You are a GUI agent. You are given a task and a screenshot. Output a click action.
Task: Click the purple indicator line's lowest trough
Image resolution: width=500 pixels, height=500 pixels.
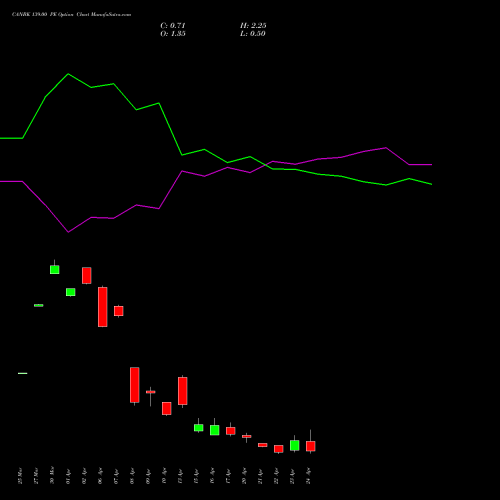tap(68, 232)
